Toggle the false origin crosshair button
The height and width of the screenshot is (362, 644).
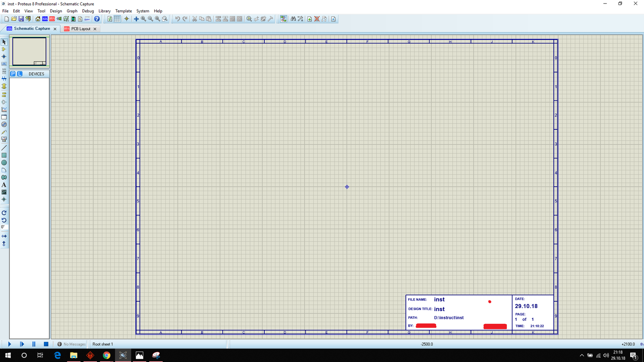point(126,19)
